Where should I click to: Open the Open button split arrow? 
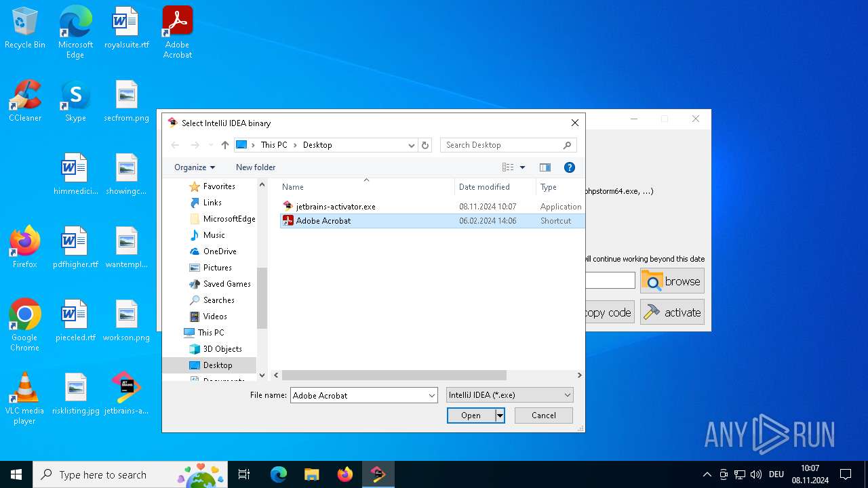click(500, 415)
